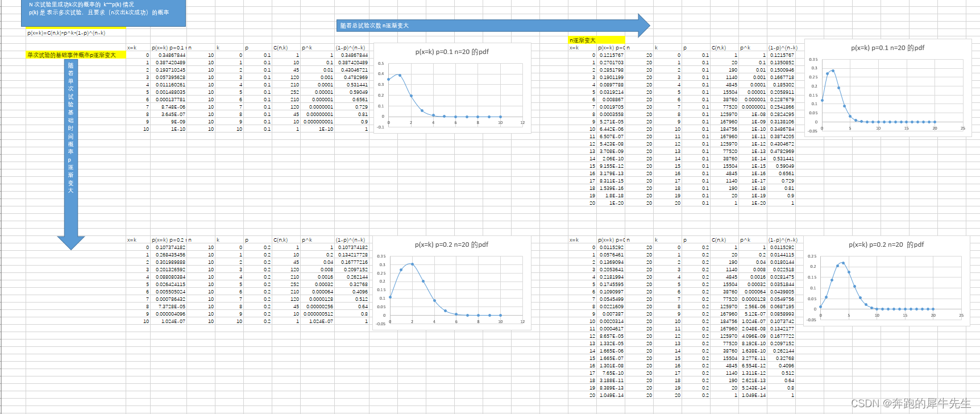Click cell with value 0.007387
The width and height of the screenshot is (980, 414).
click(611, 314)
